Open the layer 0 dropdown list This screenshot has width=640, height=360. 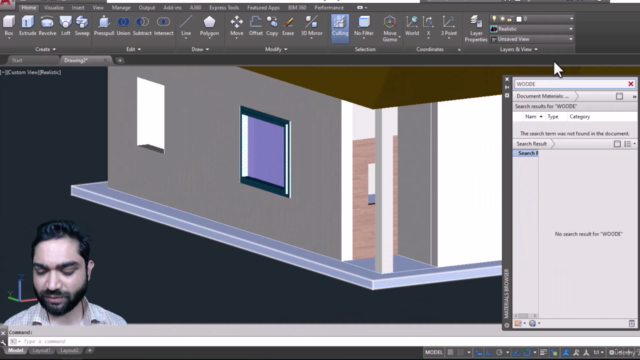(571, 19)
